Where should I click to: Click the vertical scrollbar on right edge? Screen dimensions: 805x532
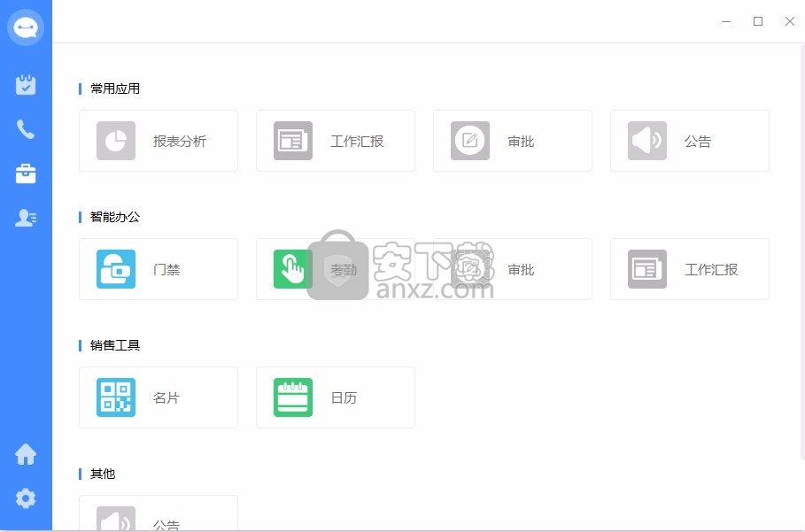coord(802,251)
